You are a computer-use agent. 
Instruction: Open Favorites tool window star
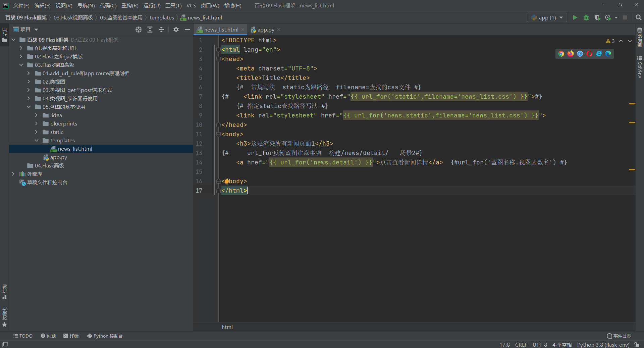(4, 317)
